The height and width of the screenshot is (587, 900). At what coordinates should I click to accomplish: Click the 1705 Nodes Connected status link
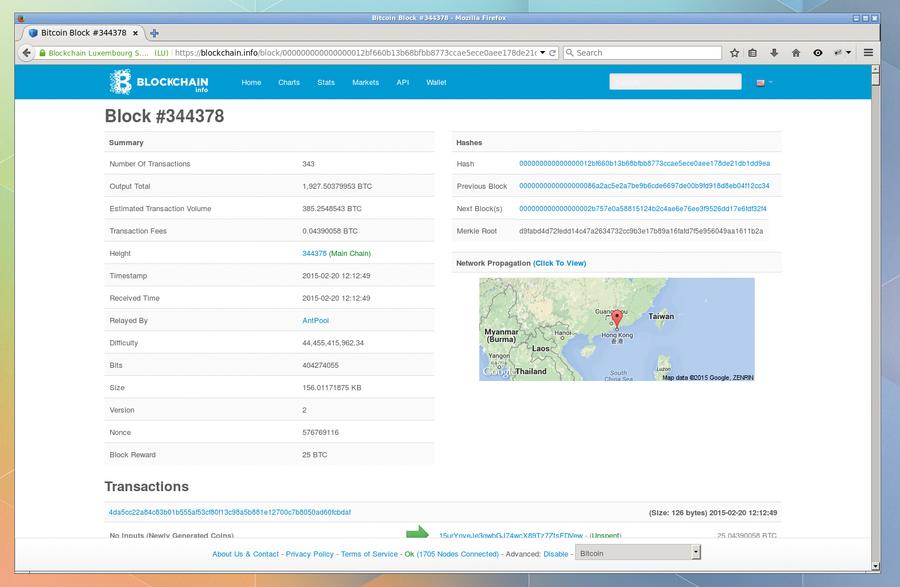457,554
